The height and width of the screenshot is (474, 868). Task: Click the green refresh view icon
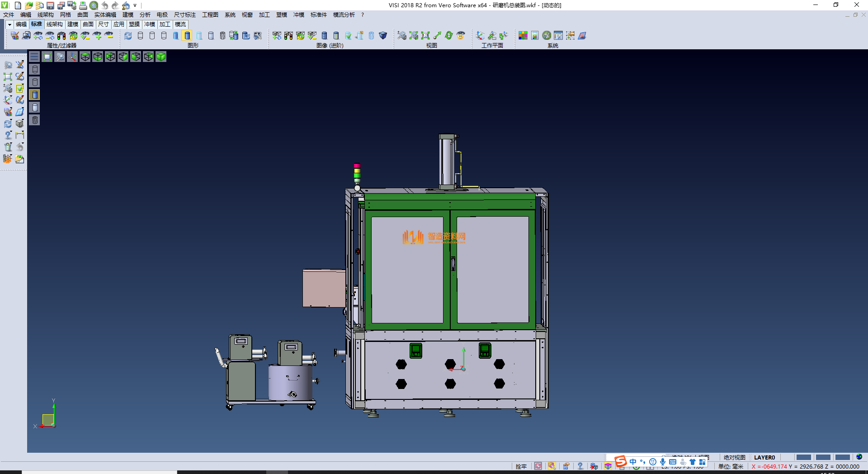coord(448,35)
